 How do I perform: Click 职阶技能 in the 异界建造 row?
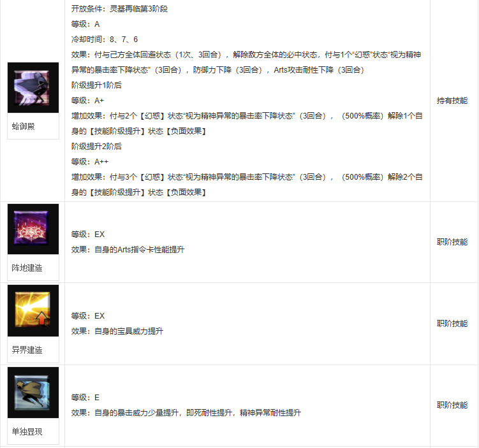pos(452,324)
